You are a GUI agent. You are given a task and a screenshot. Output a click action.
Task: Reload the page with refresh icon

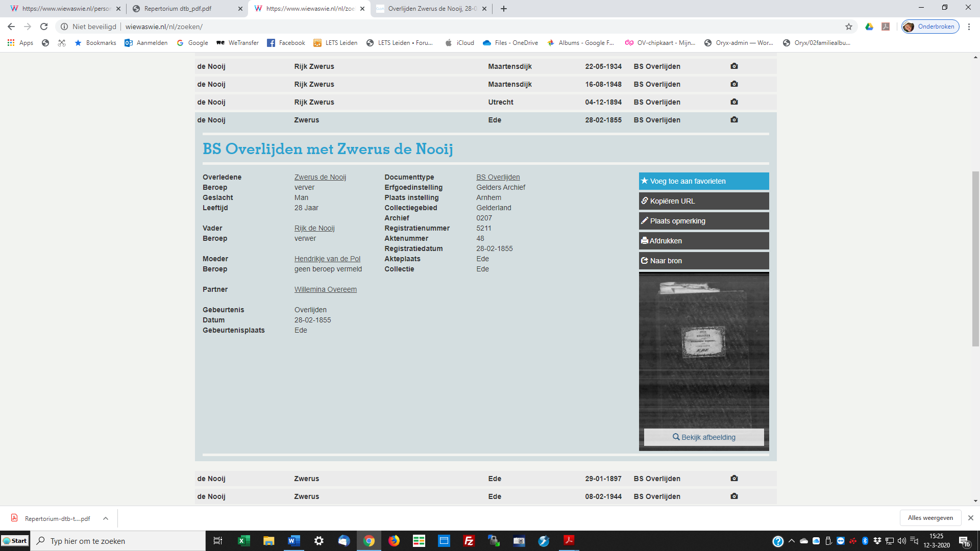click(44, 27)
